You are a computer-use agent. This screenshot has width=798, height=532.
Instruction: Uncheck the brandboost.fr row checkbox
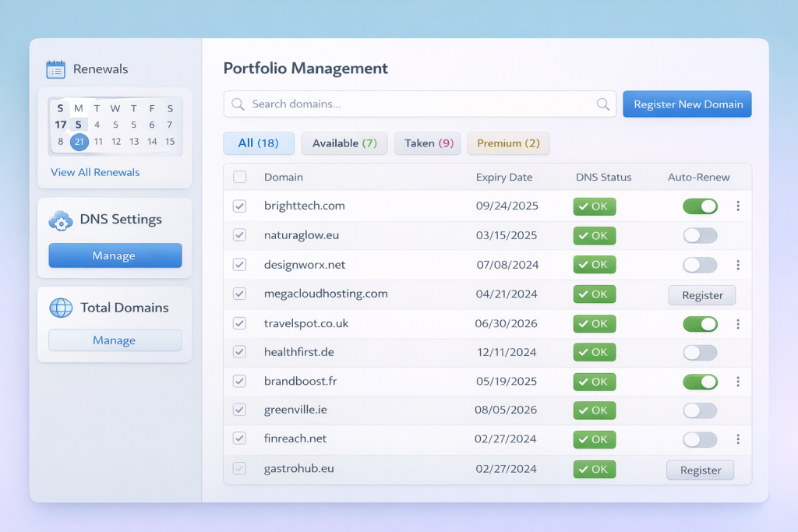tap(240, 381)
